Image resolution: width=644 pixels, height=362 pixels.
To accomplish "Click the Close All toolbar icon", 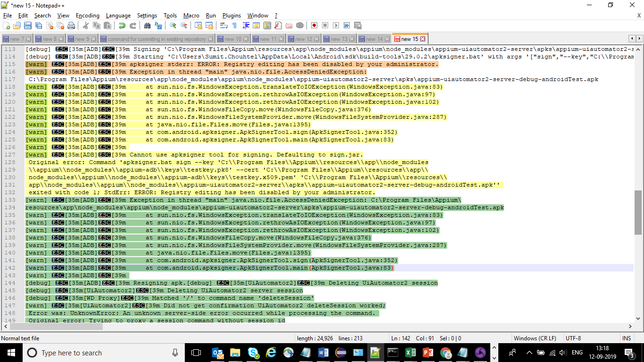I will tap(60, 25).
